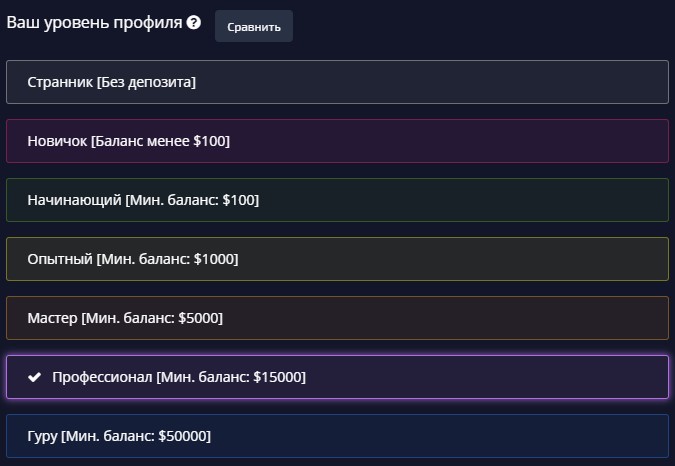Select the level requiring $5000 minimum
Screen dimensions: 675x466
coord(336,318)
